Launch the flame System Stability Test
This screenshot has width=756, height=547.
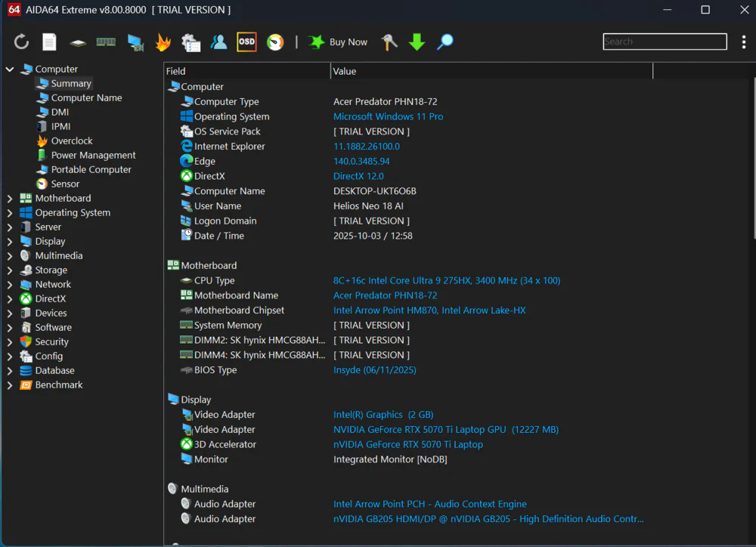(x=163, y=42)
